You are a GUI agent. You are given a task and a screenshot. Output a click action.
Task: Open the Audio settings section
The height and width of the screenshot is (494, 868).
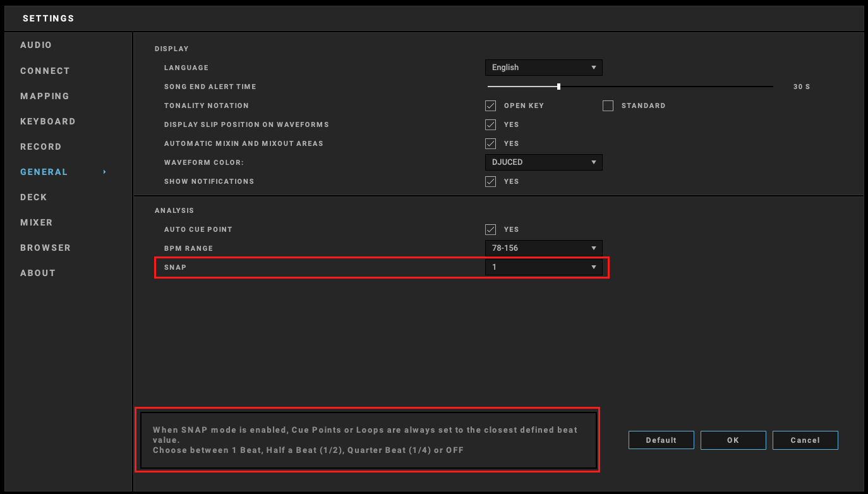tap(36, 45)
